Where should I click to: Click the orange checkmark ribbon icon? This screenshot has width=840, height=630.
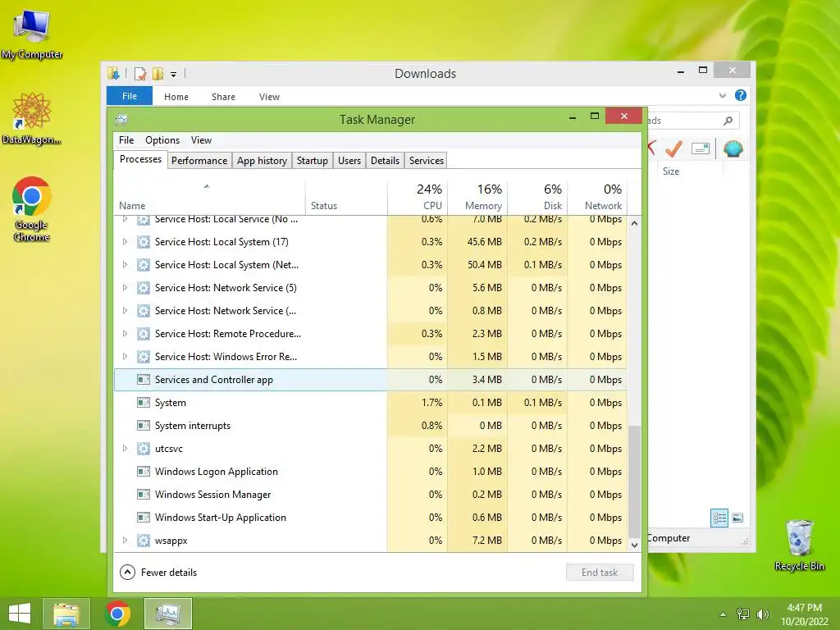(x=673, y=148)
